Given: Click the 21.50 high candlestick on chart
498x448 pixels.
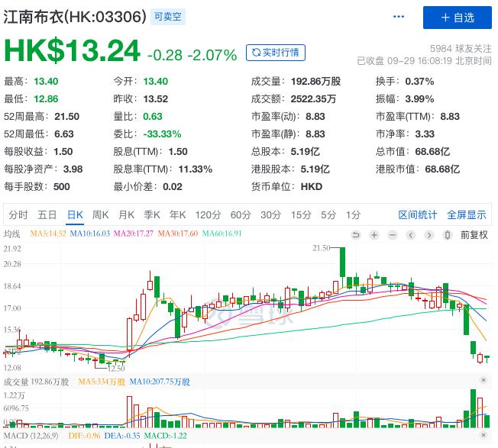Looking at the screenshot, I should pos(342,262).
